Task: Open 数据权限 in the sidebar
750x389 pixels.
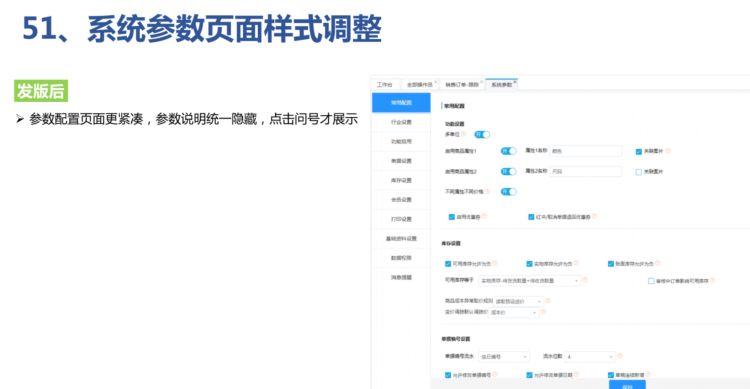Action: click(x=401, y=258)
